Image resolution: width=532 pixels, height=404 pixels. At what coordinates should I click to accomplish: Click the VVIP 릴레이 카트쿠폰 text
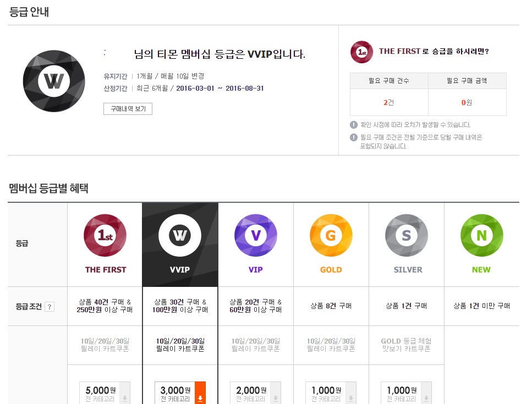click(x=180, y=345)
